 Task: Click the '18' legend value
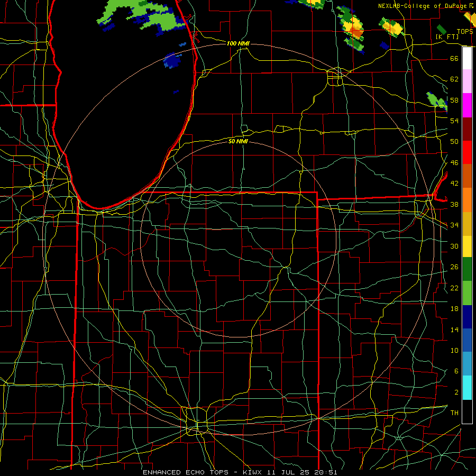(x=454, y=309)
